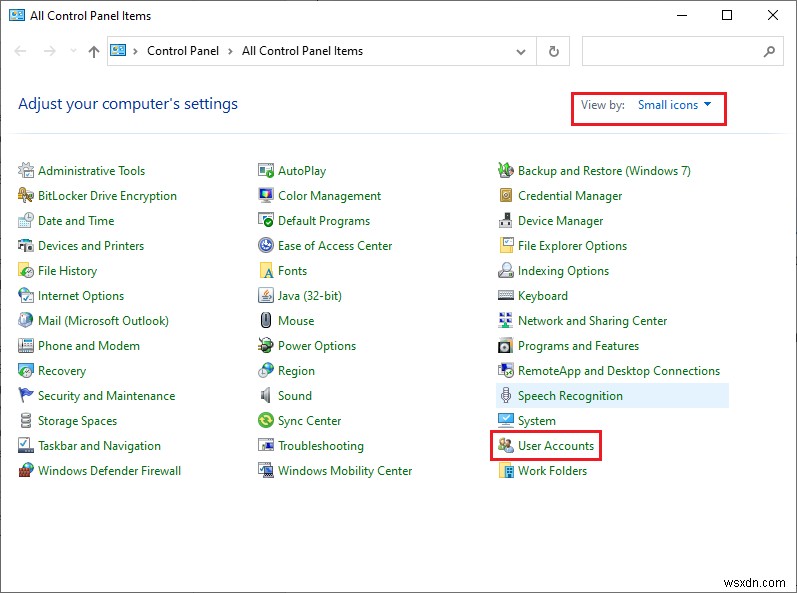Expand the address bar history dropdown

coord(521,51)
